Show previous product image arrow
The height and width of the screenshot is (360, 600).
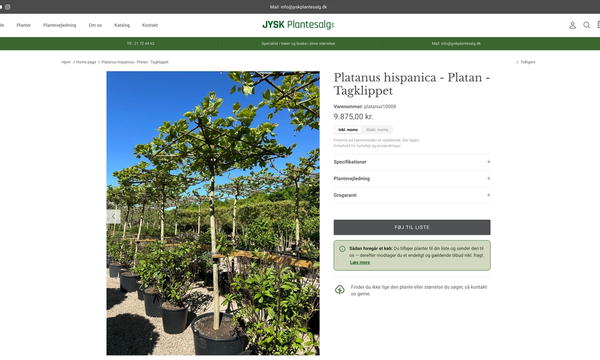pos(113,217)
